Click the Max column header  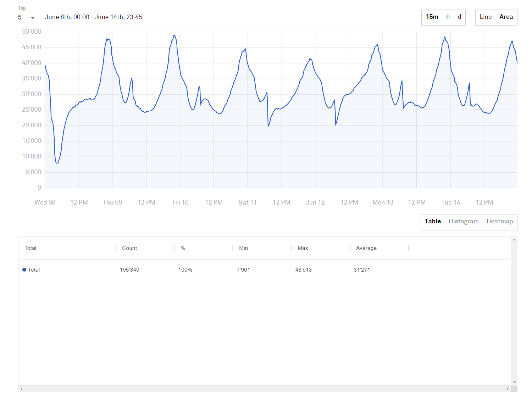(x=303, y=248)
